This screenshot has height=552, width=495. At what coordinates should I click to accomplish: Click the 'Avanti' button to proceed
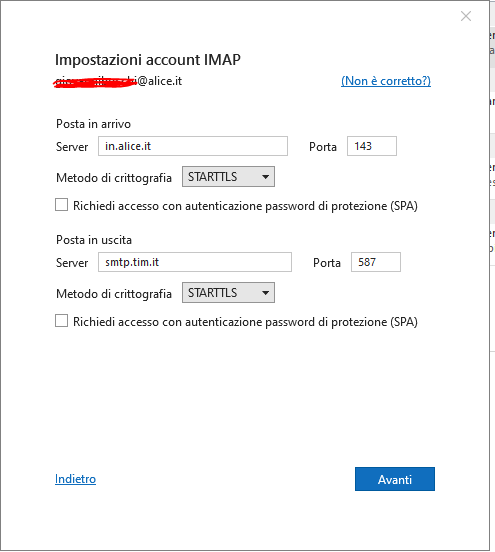pos(395,479)
